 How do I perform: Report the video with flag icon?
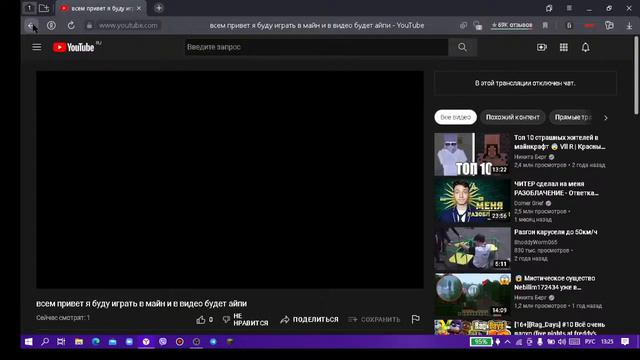coord(416,319)
